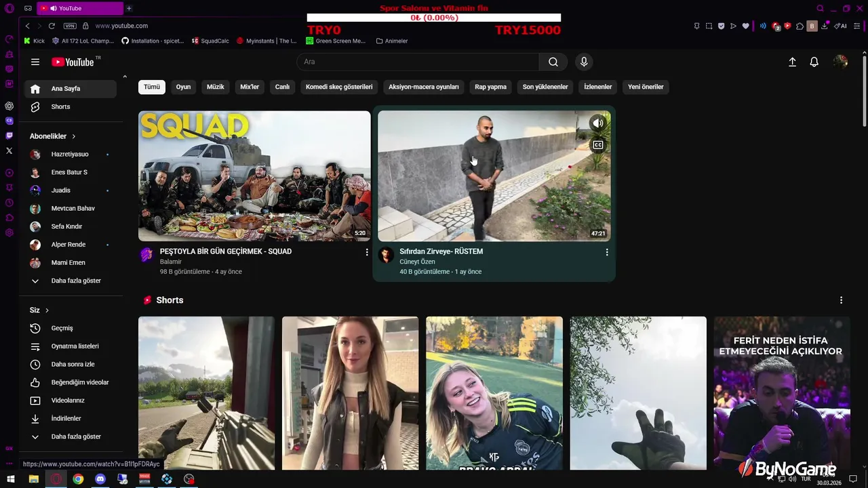868x488 pixels.
Task: Open Shorts in the sidebar
Action: (x=71, y=107)
